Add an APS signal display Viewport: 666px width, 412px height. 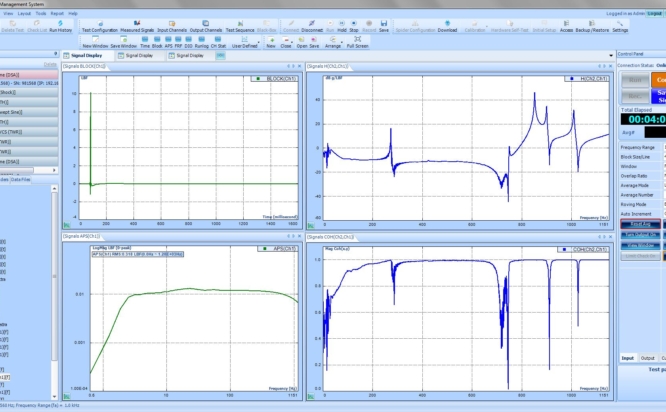(168, 42)
